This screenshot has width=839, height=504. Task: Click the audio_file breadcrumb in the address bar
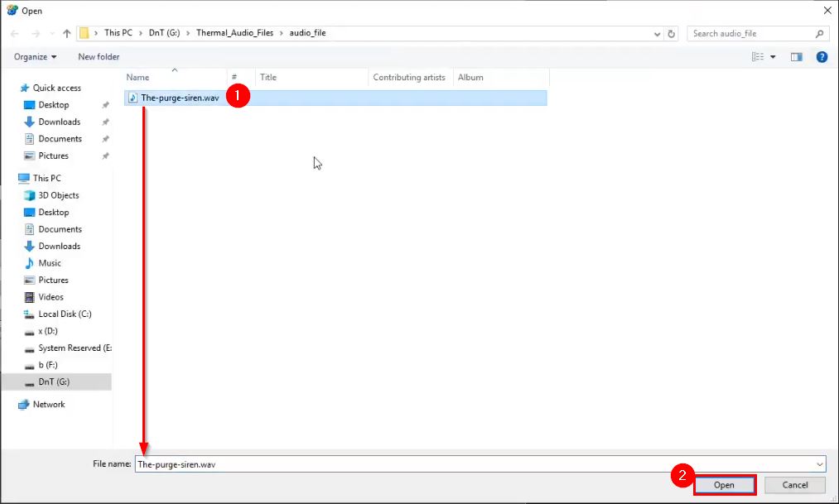(x=306, y=33)
